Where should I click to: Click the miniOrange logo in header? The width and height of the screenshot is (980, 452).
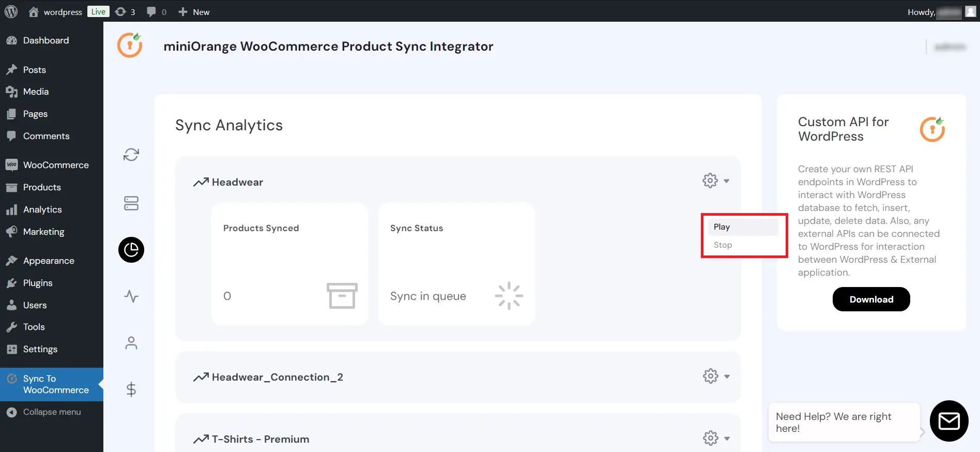click(x=130, y=45)
